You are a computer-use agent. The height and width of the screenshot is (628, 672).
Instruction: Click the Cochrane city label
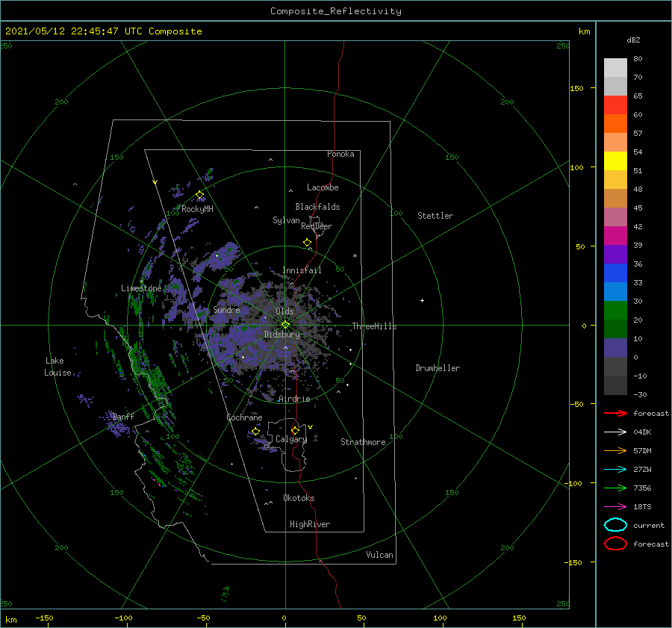244,417
